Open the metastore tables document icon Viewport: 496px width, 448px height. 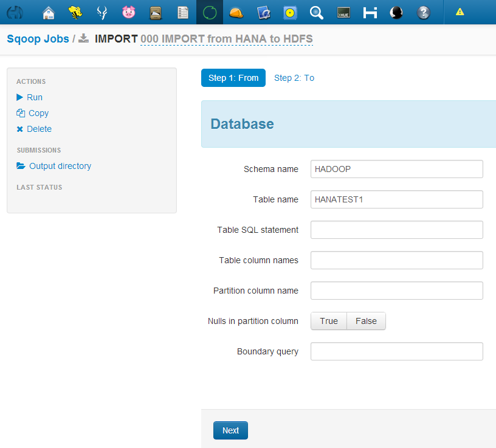pos(183,13)
